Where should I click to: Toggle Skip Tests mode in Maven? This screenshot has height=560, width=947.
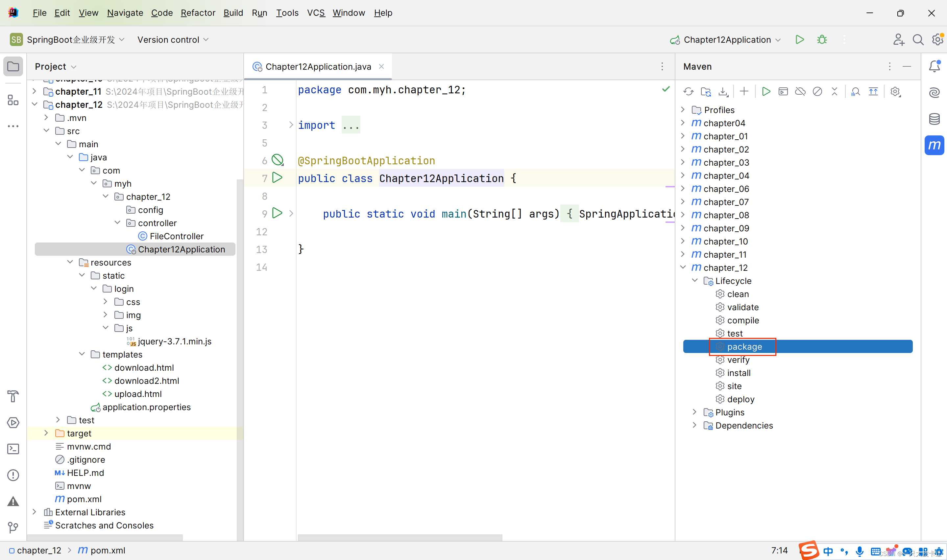pos(817,92)
